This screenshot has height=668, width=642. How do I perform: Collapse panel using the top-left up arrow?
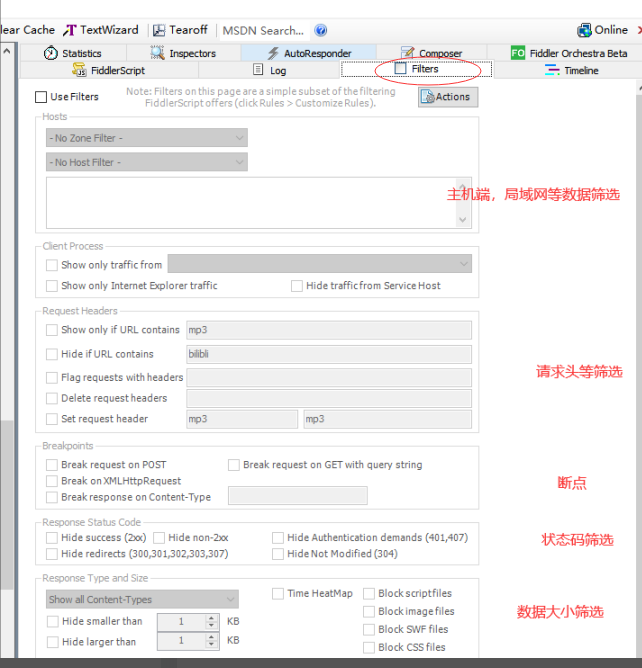click(x=7, y=51)
